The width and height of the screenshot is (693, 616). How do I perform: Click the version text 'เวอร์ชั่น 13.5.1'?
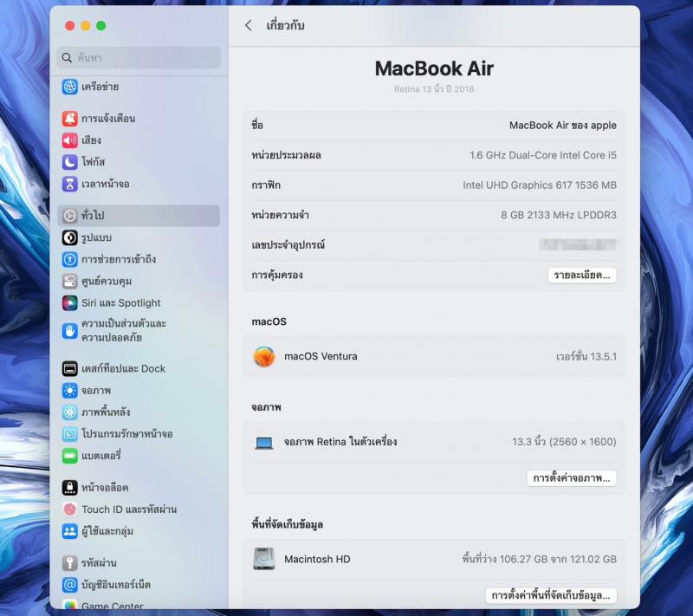[586, 357]
